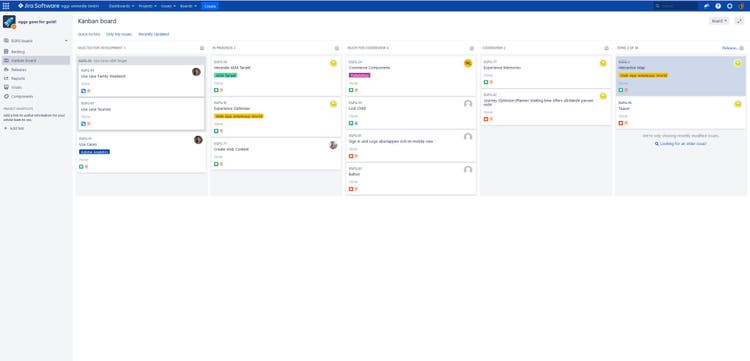Open the Issues top menu
The image size is (750, 361).
coord(168,6)
